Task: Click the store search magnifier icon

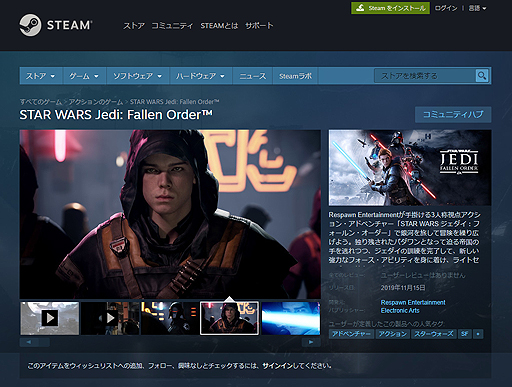Action: tap(482, 76)
